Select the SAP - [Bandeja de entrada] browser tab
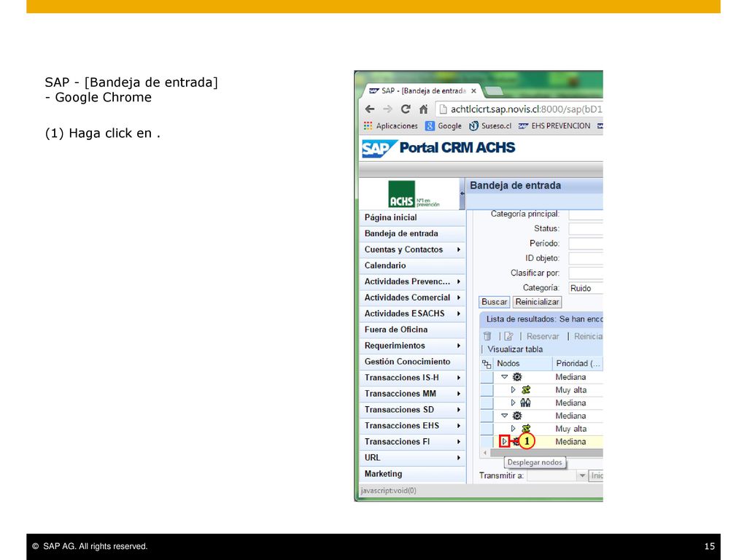747x560 pixels. coord(421,91)
